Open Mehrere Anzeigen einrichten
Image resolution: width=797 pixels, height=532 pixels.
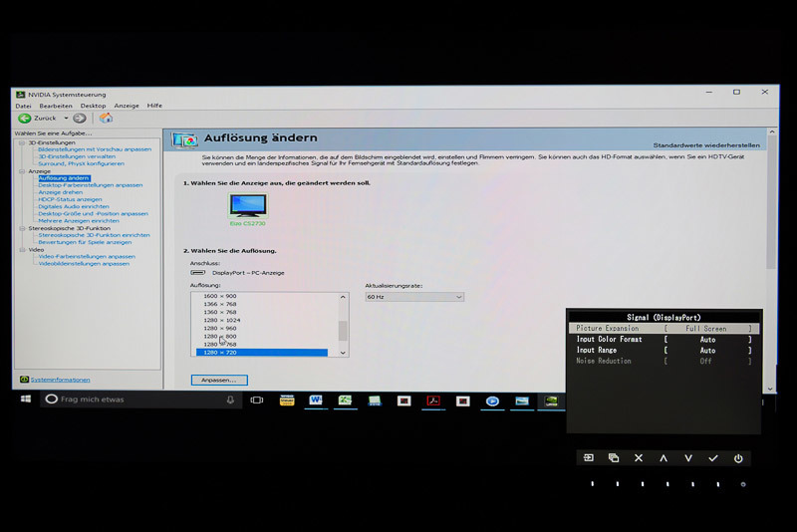[79, 221]
